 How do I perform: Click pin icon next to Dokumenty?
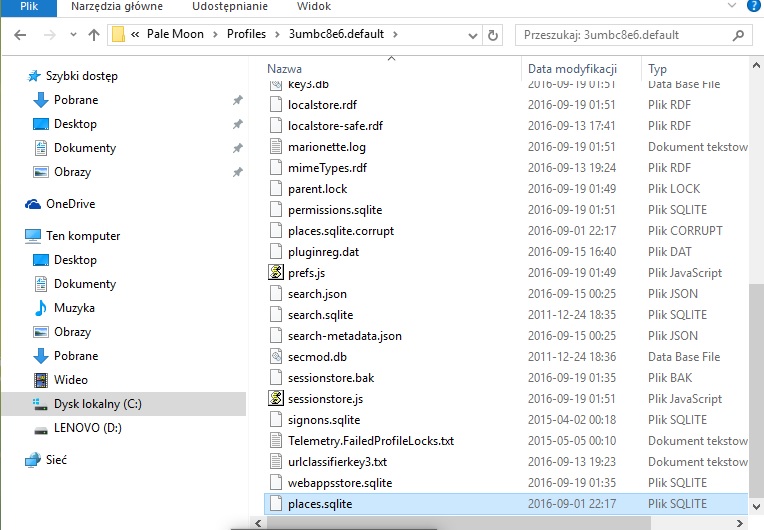tap(237, 148)
